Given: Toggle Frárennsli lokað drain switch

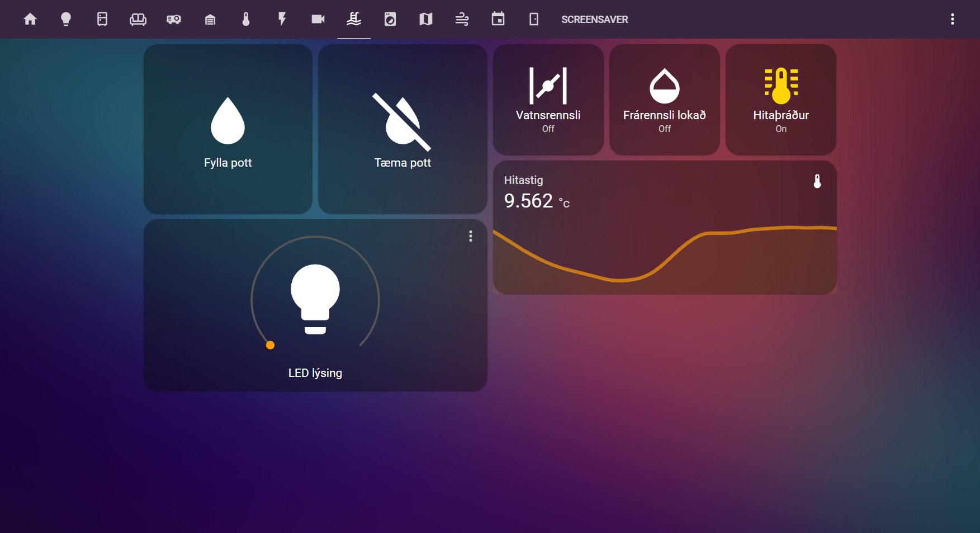Looking at the screenshot, I should [664, 100].
